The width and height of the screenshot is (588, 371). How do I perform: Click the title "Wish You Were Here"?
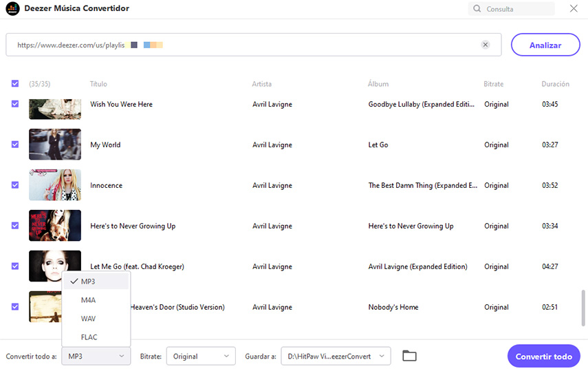pyautogui.click(x=121, y=104)
